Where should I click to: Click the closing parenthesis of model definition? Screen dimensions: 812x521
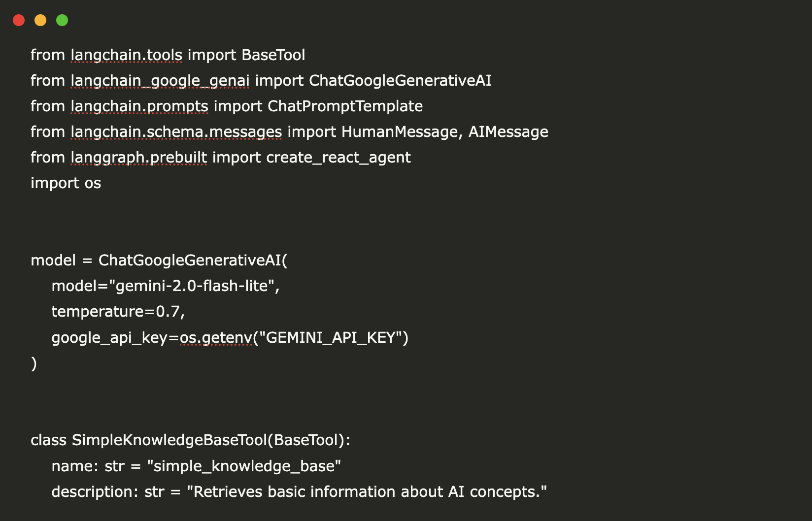pyautogui.click(x=34, y=364)
